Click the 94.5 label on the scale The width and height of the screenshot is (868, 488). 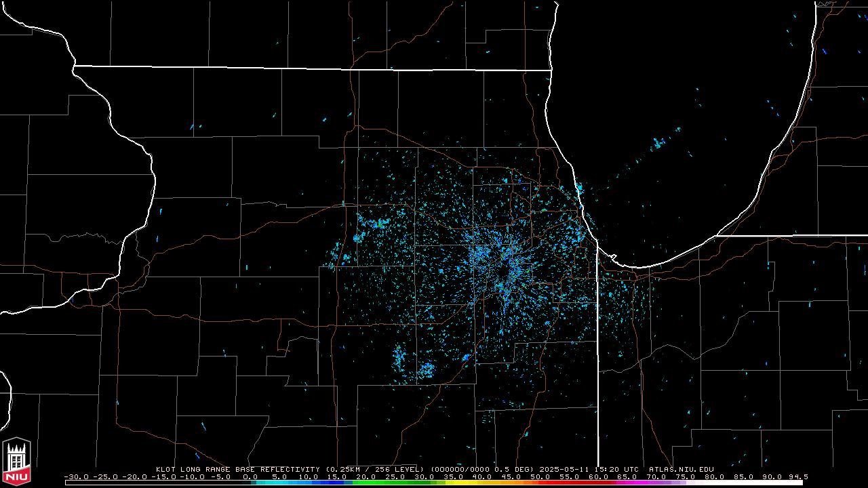pos(798,477)
